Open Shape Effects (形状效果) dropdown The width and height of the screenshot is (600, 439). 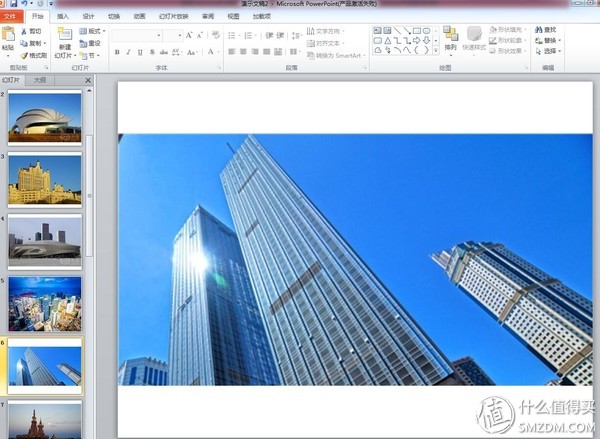pyautogui.click(x=508, y=51)
